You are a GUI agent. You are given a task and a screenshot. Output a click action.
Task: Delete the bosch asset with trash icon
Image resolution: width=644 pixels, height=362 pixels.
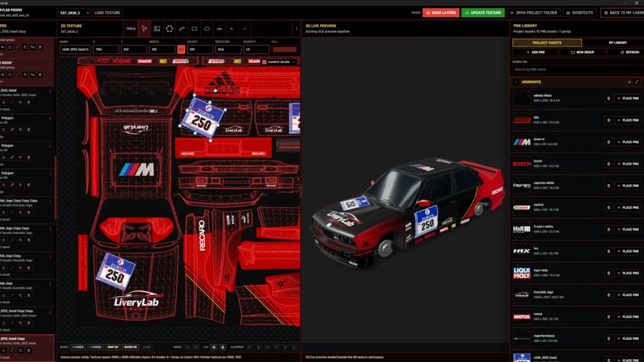[608, 164]
